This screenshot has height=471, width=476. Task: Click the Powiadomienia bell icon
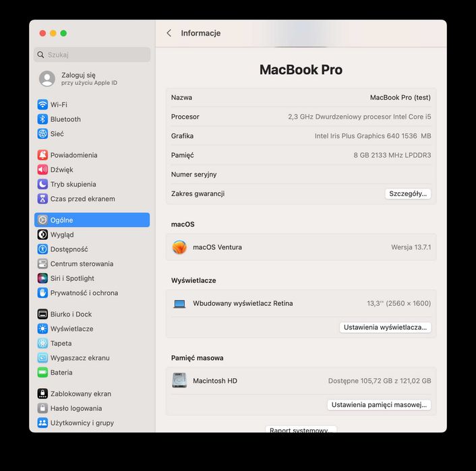coord(42,155)
